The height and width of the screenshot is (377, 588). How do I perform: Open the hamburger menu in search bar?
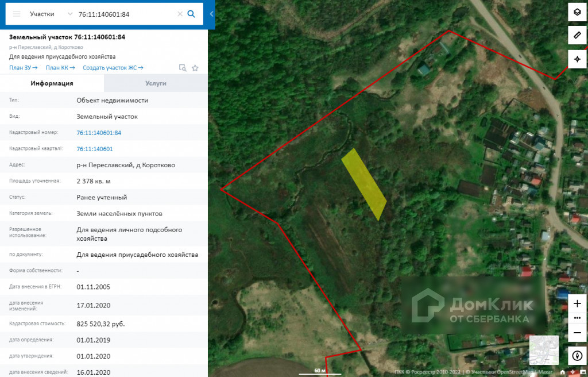[x=17, y=14]
